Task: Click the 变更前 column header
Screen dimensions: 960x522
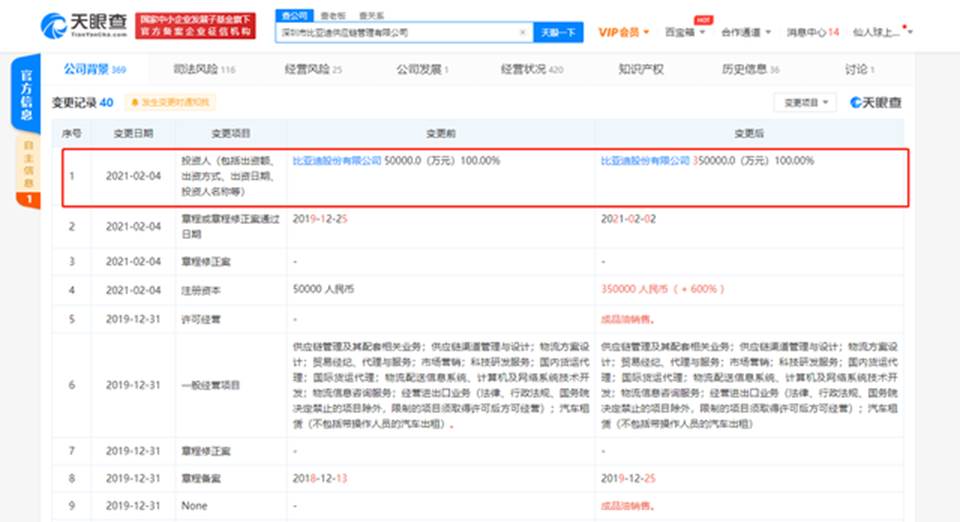Action: pos(441,133)
